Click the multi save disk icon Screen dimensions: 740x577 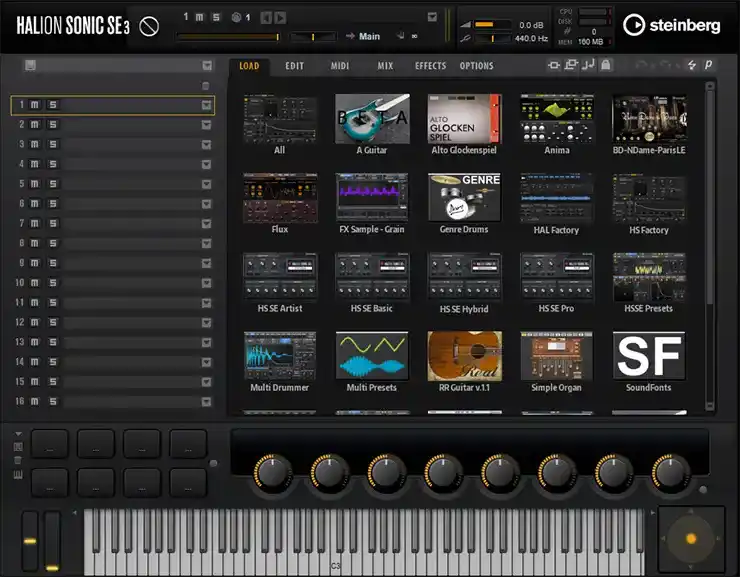pos(30,65)
